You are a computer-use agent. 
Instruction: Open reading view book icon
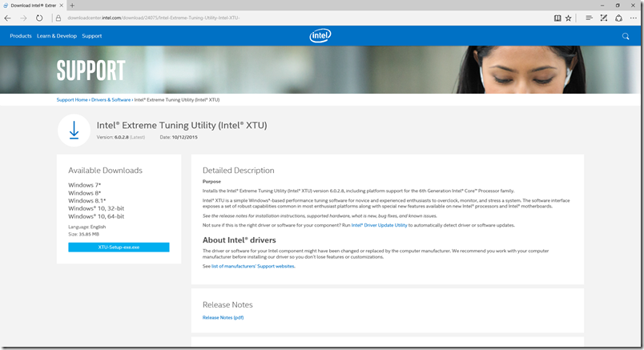[557, 18]
